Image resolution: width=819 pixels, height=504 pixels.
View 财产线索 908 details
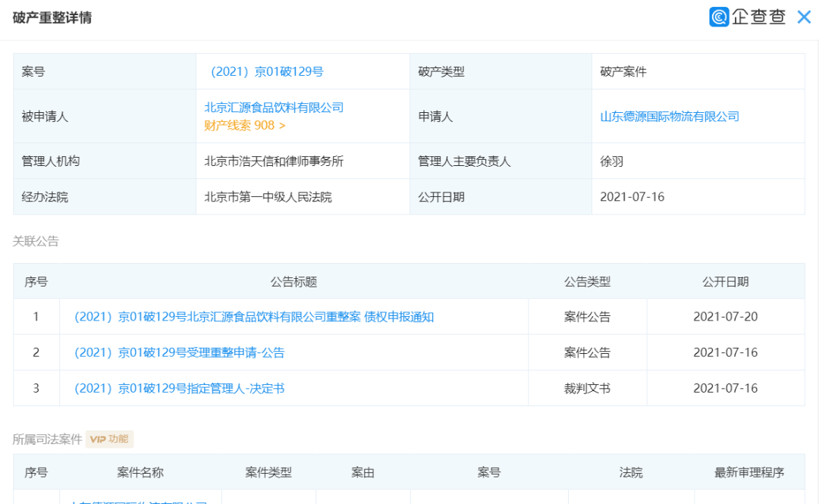pyautogui.click(x=244, y=125)
